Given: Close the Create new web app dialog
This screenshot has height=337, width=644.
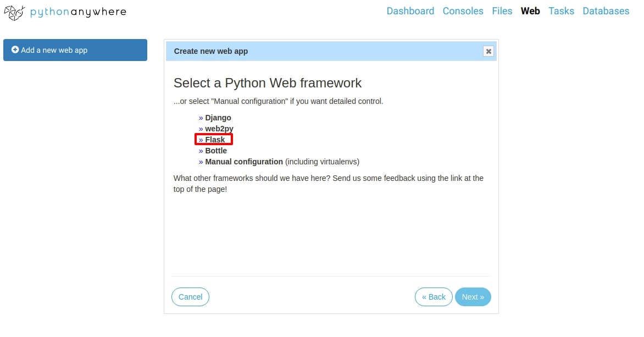Looking at the screenshot, I should 488,51.
